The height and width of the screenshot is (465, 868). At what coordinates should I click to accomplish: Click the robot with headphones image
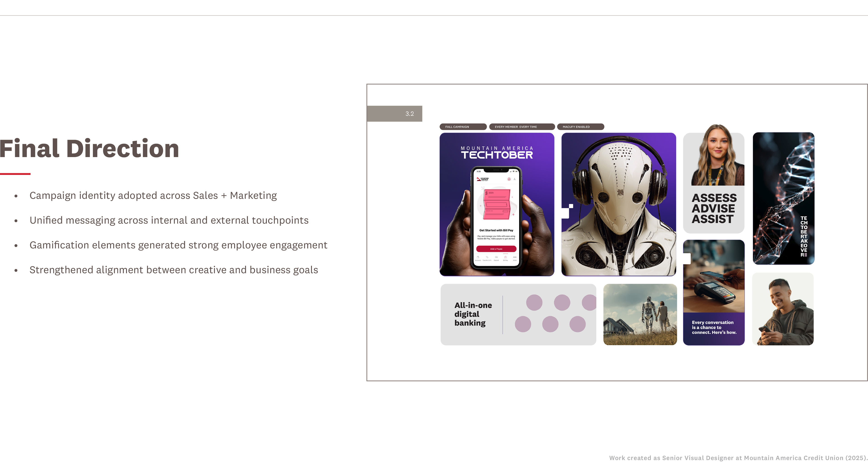coord(619,205)
